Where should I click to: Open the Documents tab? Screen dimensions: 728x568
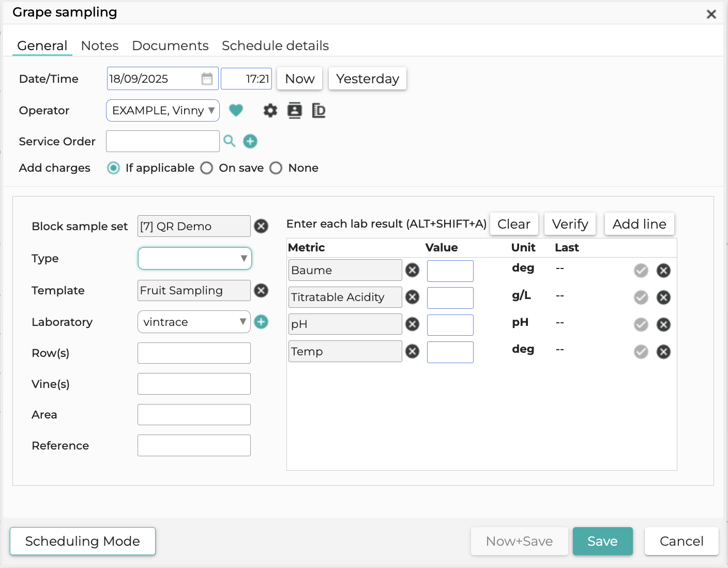pos(170,46)
